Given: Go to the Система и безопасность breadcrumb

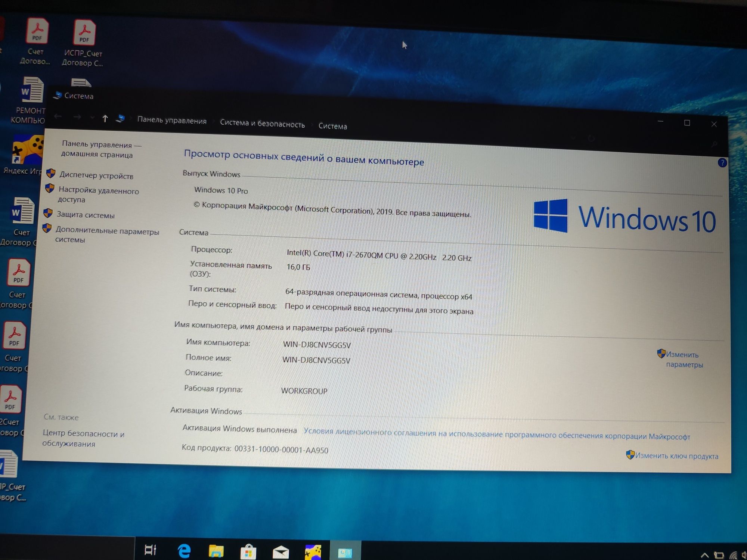Looking at the screenshot, I should click(262, 124).
